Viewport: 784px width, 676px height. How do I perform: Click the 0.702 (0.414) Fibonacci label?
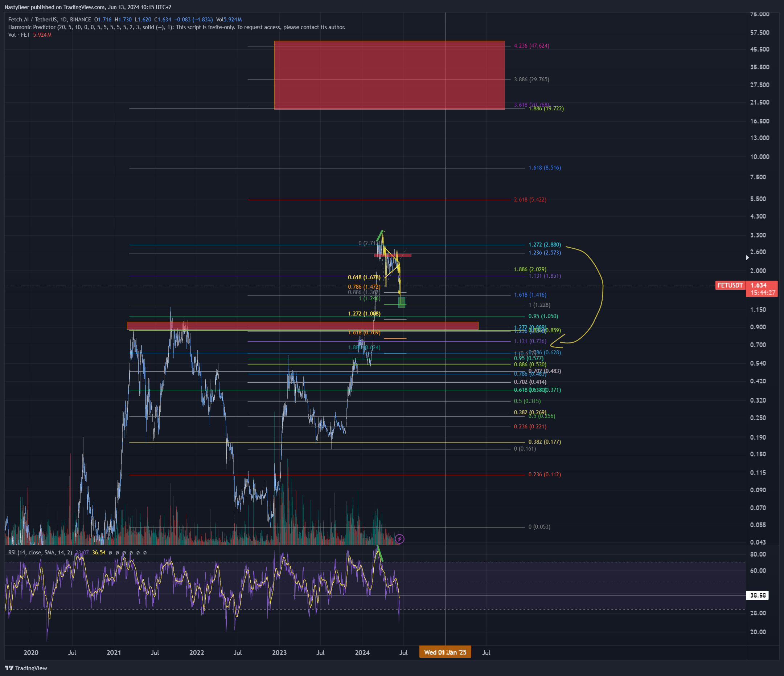530,382
